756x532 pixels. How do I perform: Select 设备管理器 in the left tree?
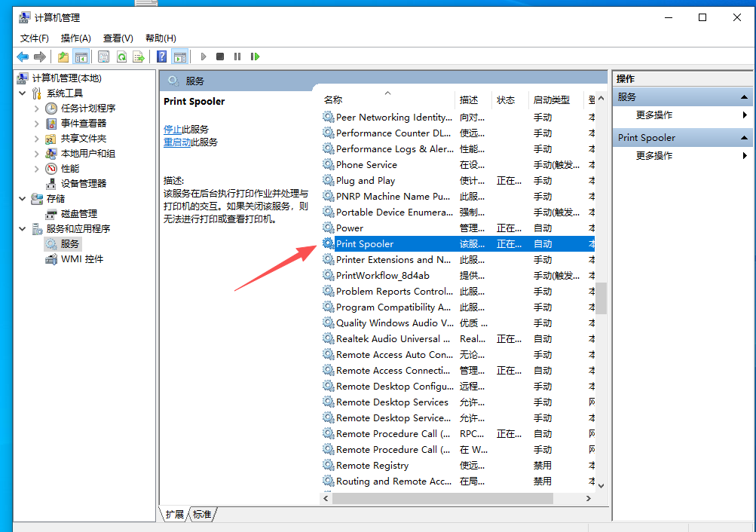83,183
